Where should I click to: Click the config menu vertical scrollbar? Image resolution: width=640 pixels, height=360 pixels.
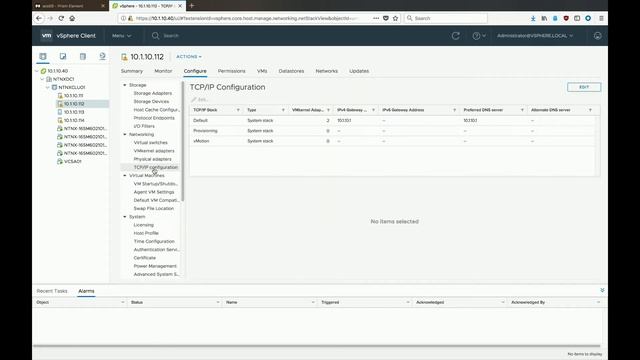click(182, 141)
